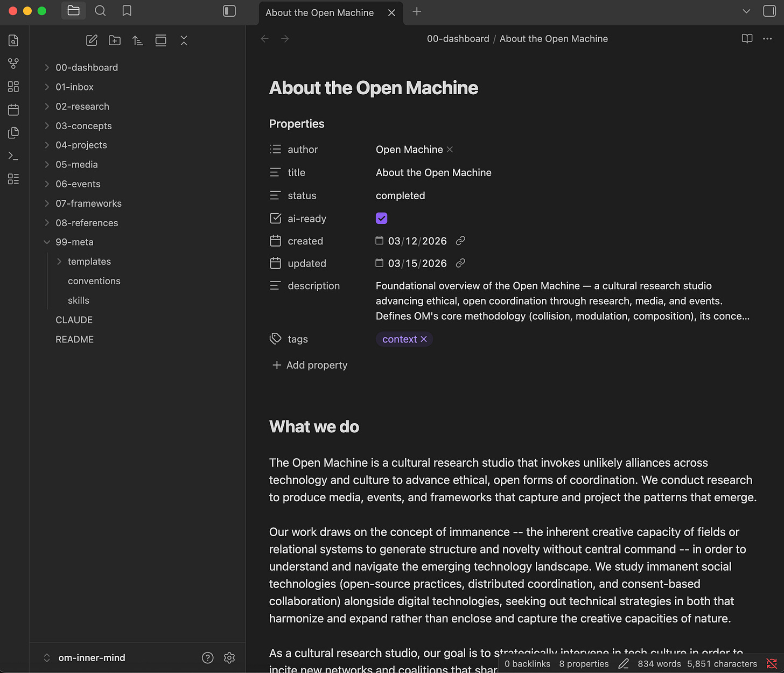This screenshot has width=784, height=673.
Task: Click the description property text
Action: coord(563,301)
